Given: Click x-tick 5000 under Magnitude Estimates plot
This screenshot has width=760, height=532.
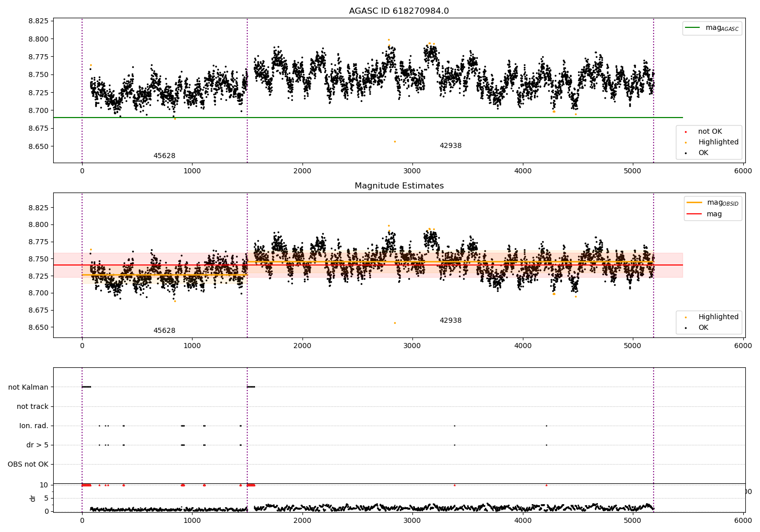Looking at the screenshot, I should coord(633,346).
